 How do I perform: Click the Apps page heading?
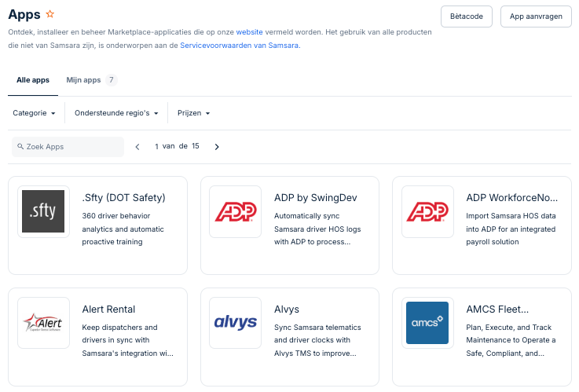(x=24, y=14)
